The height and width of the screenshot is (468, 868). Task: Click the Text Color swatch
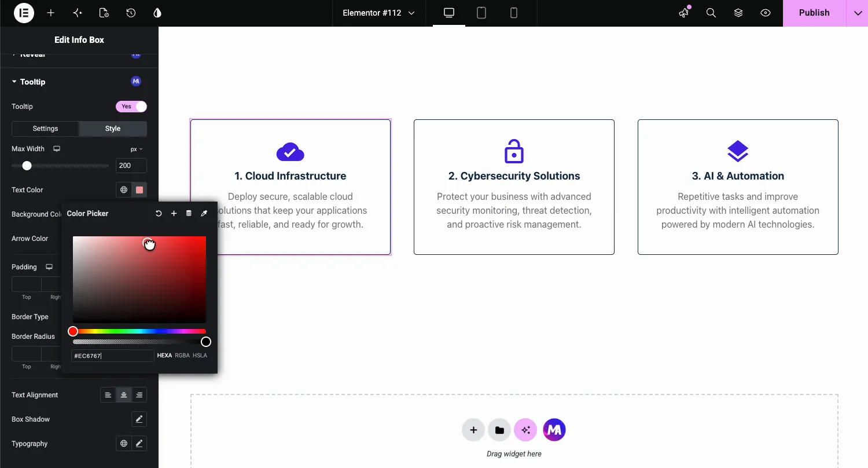tap(139, 190)
